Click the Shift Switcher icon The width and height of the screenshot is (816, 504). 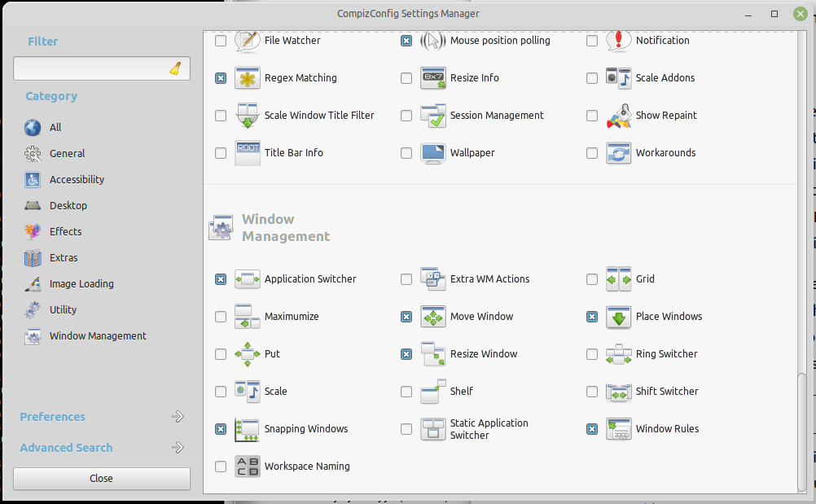tap(619, 392)
